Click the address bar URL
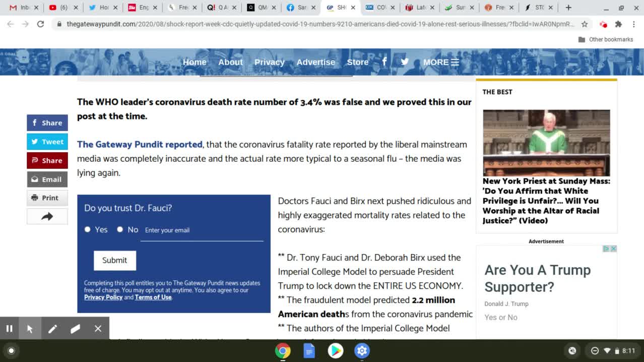 coord(320,24)
